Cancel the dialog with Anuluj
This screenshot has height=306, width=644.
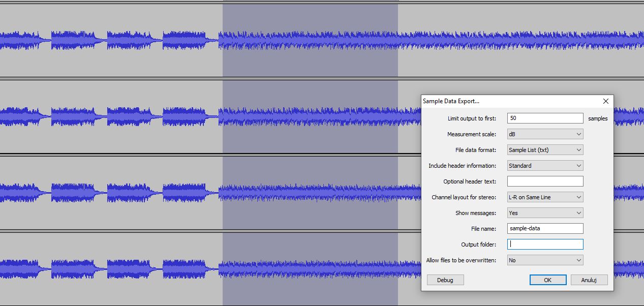coord(589,280)
